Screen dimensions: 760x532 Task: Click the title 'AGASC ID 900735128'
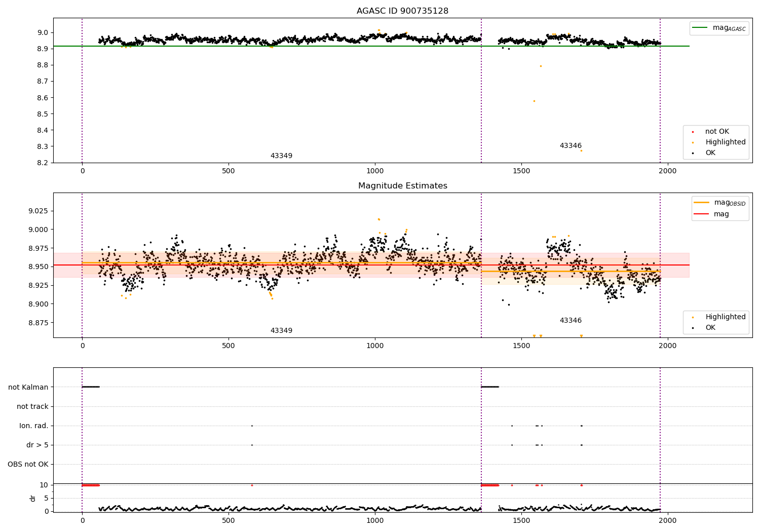click(402, 11)
